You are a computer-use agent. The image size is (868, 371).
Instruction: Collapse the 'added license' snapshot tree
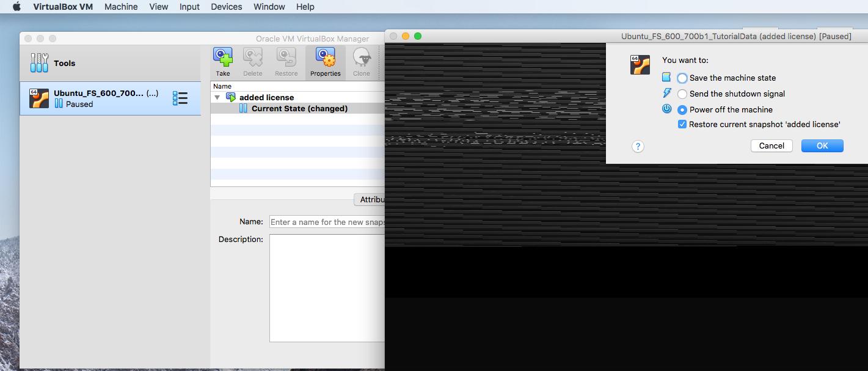point(217,98)
